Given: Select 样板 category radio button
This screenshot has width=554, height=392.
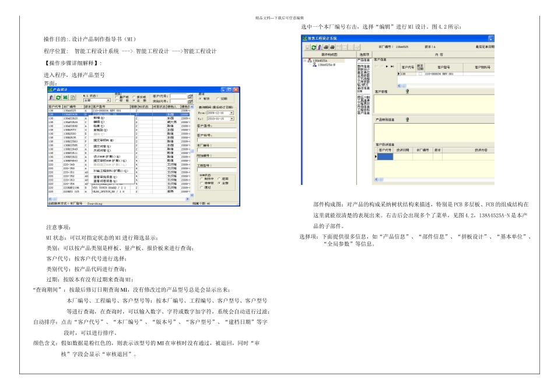Looking at the screenshot, I should 117,101.
